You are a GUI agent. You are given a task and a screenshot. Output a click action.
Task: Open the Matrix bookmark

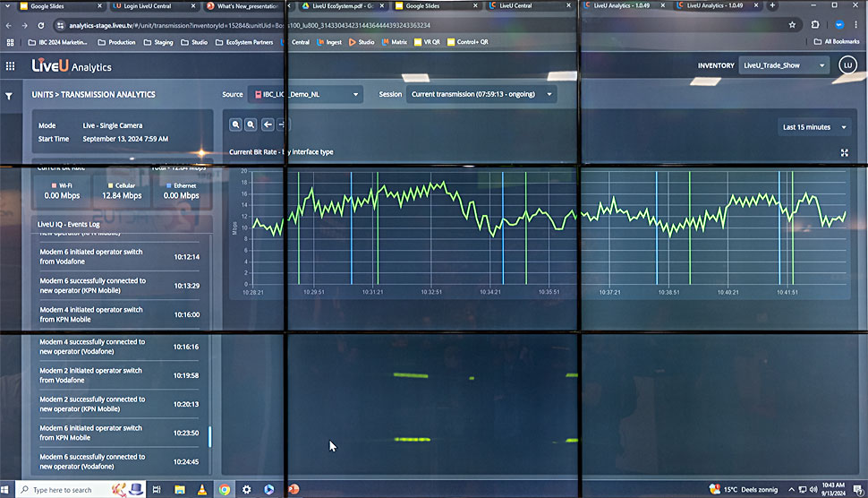pyautogui.click(x=394, y=42)
